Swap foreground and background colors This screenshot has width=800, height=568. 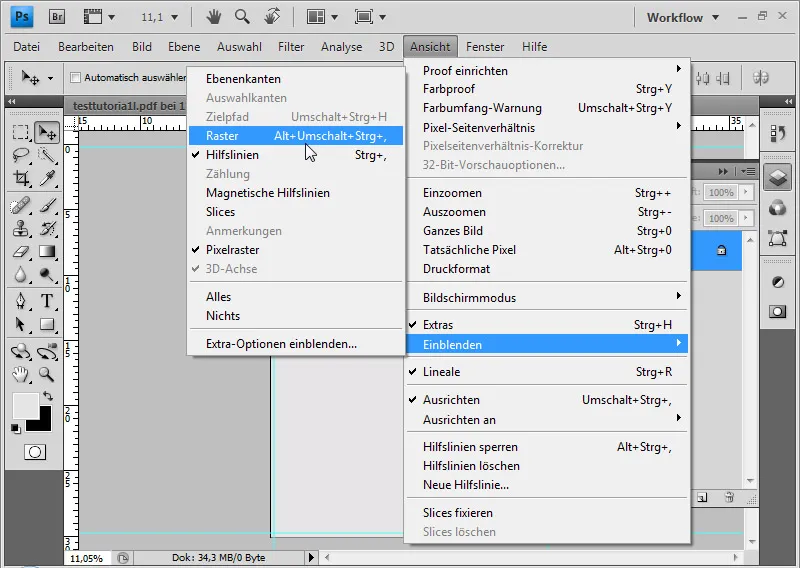[x=48, y=396]
